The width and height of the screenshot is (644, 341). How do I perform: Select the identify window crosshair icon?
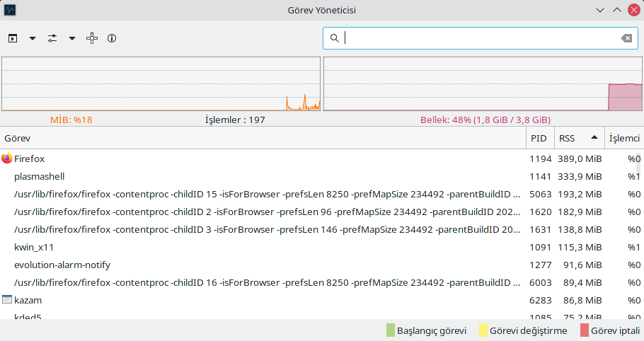click(x=92, y=38)
